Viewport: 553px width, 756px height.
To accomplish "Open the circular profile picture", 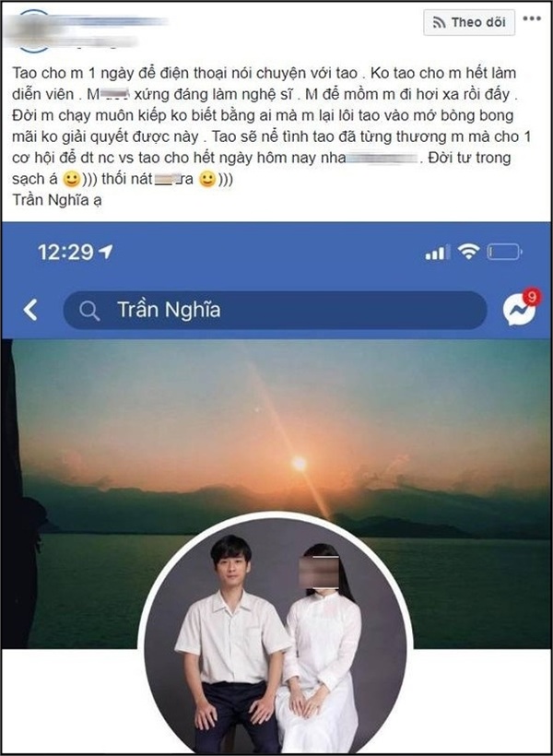I will [x=276, y=633].
